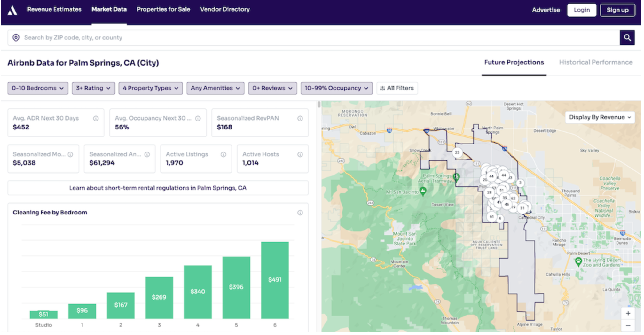Click the 1,970 active listings value

(174, 163)
